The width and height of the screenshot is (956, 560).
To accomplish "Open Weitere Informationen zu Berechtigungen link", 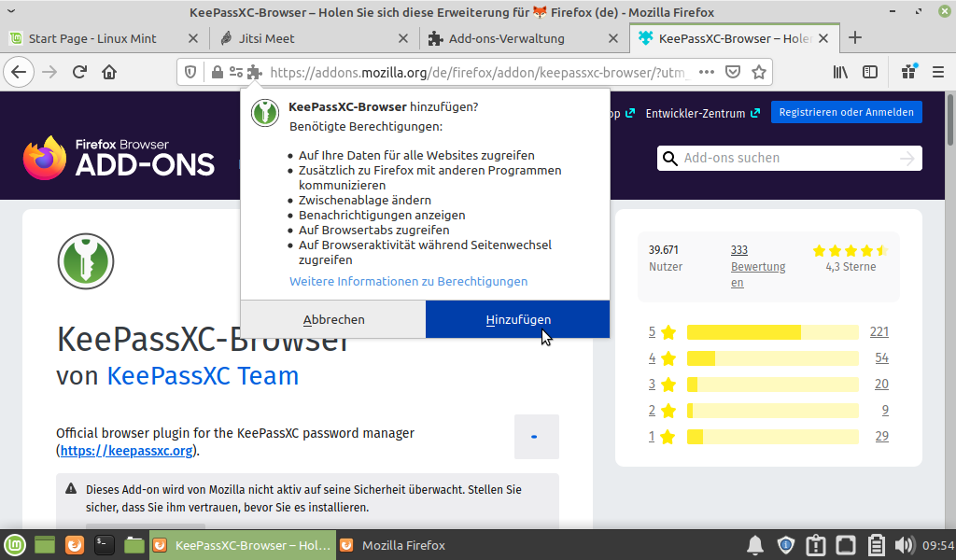I will point(409,282).
